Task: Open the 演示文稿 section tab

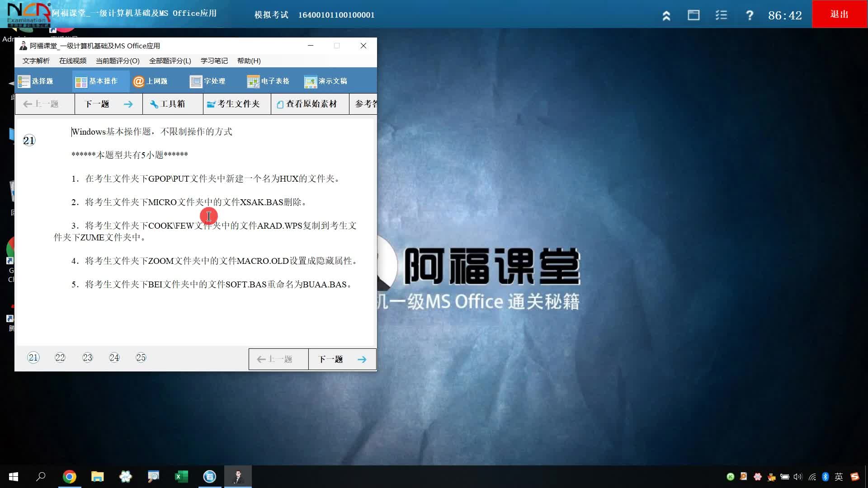Action: pyautogui.click(x=326, y=81)
